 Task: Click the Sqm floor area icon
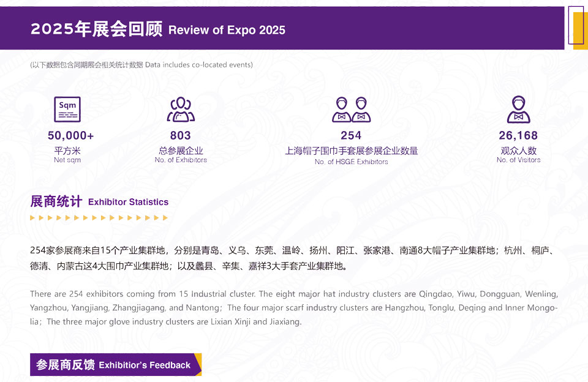coord(67,110)
